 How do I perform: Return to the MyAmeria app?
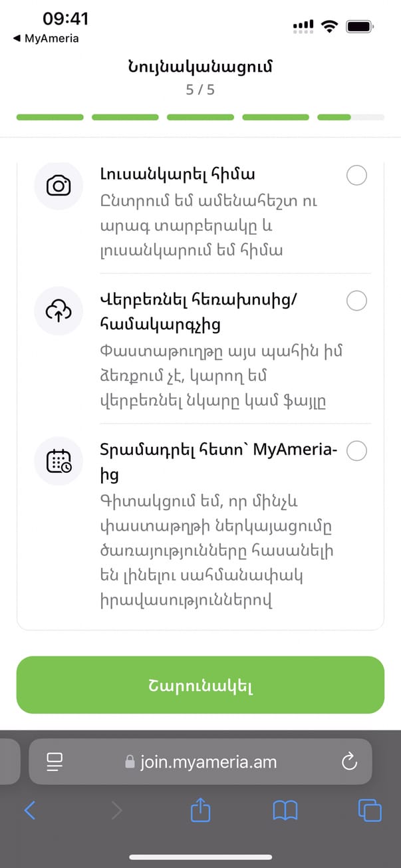pyautogui.click(x=47, y=39)
